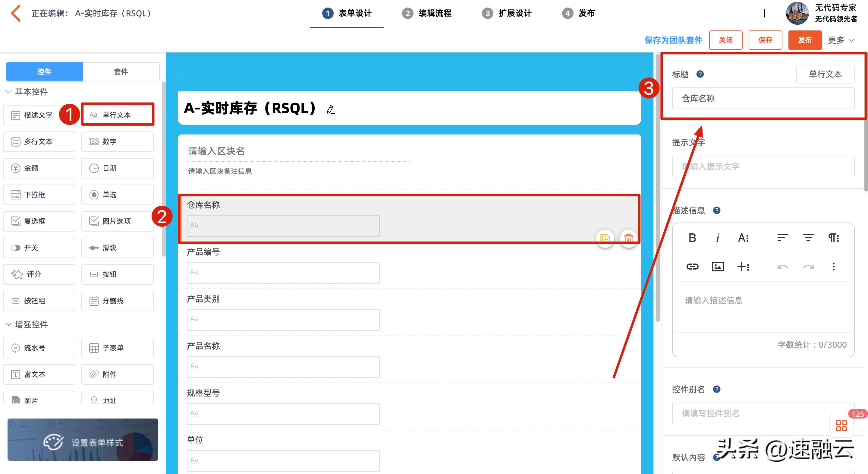Switch to the 套件 panel tab

121,71
